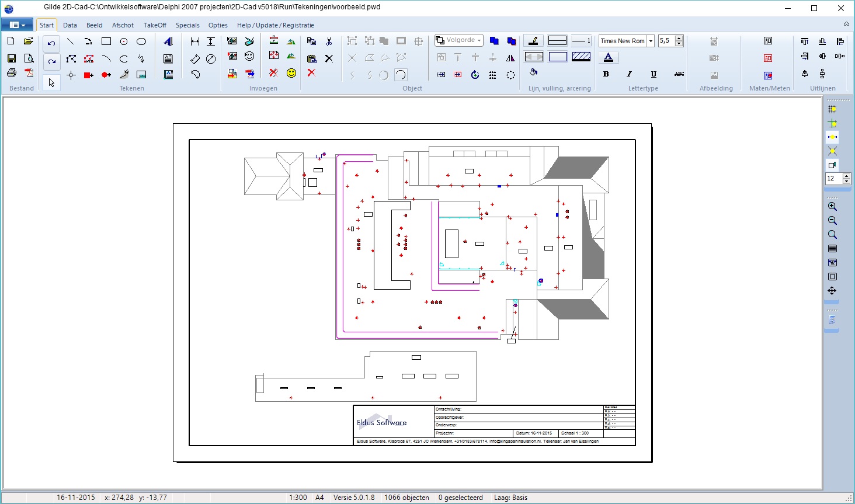Toggle bold text formatting
The width and height of the screenshot is (855, 504).
pyautogui.click(x=606, y=74)
